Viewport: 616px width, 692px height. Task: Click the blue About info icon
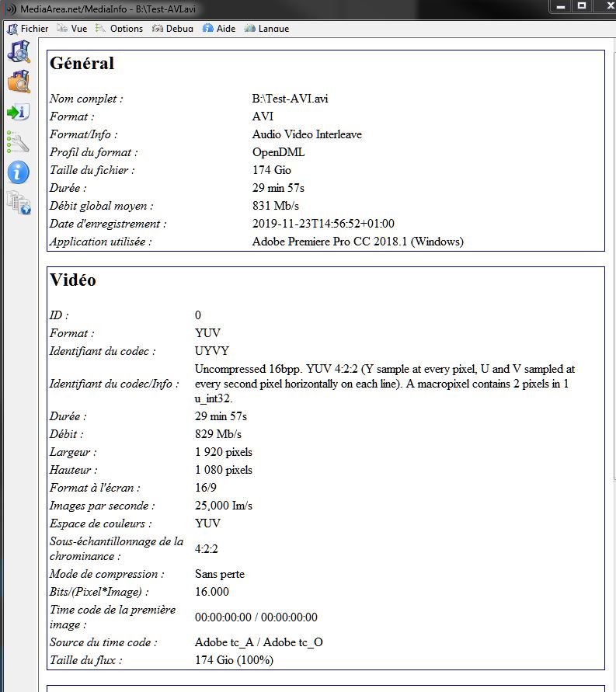coord(18,172)
